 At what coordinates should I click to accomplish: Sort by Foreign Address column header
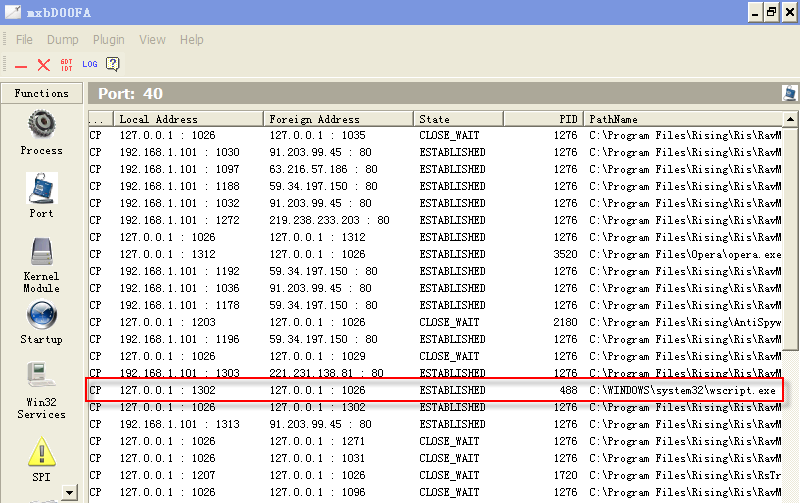(338, 119)
